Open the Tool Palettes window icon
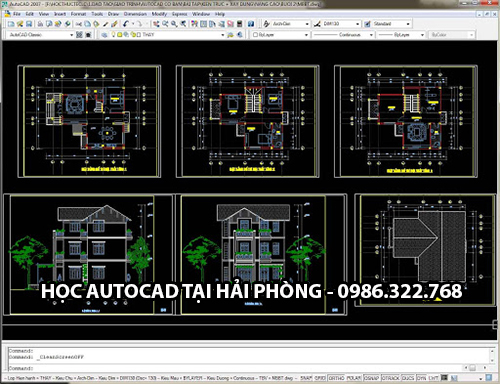500x384 pixels. 212,24
